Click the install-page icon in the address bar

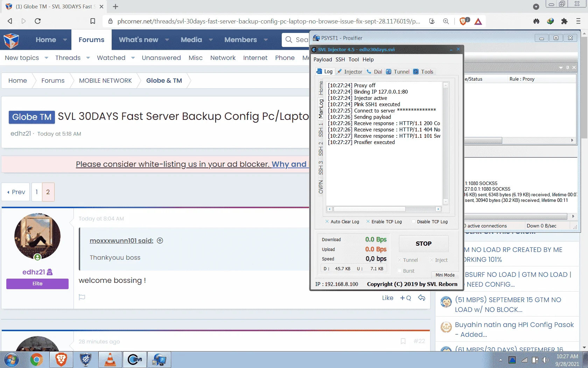(432, 21)
